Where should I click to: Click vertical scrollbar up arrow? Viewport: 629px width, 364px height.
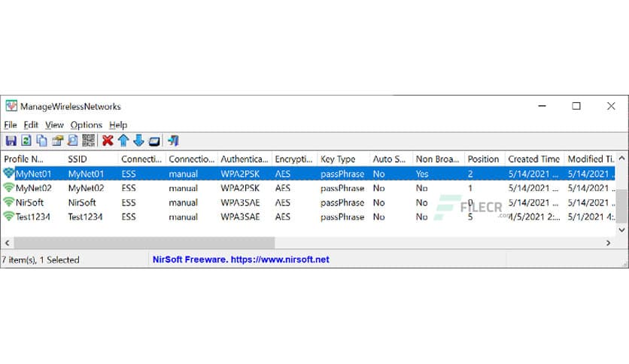[621, 159]
